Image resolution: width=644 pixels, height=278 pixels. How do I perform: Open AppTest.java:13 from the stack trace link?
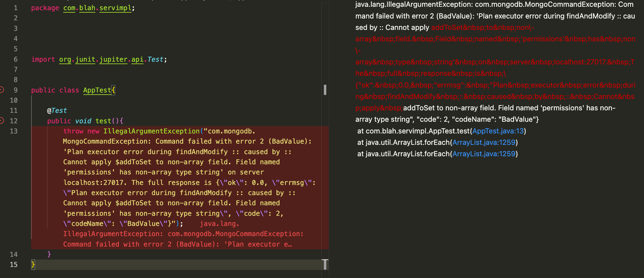pos(498,131)
